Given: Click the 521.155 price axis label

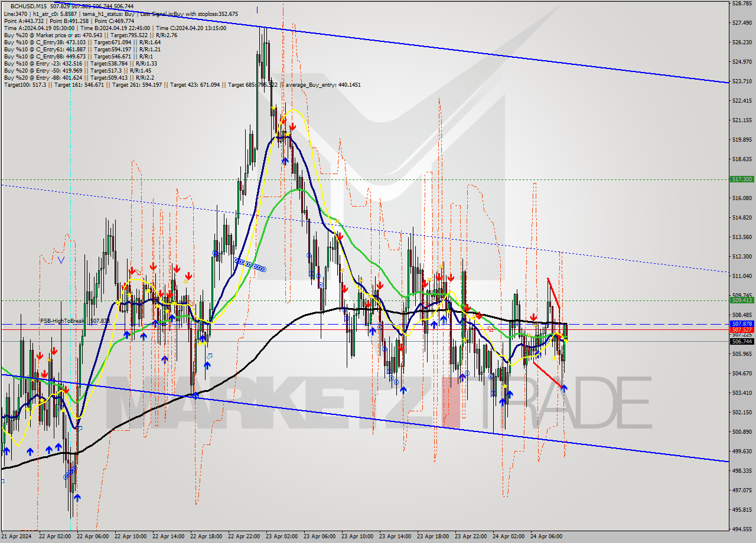Looking at the screenshot, I should click(741, 120).
